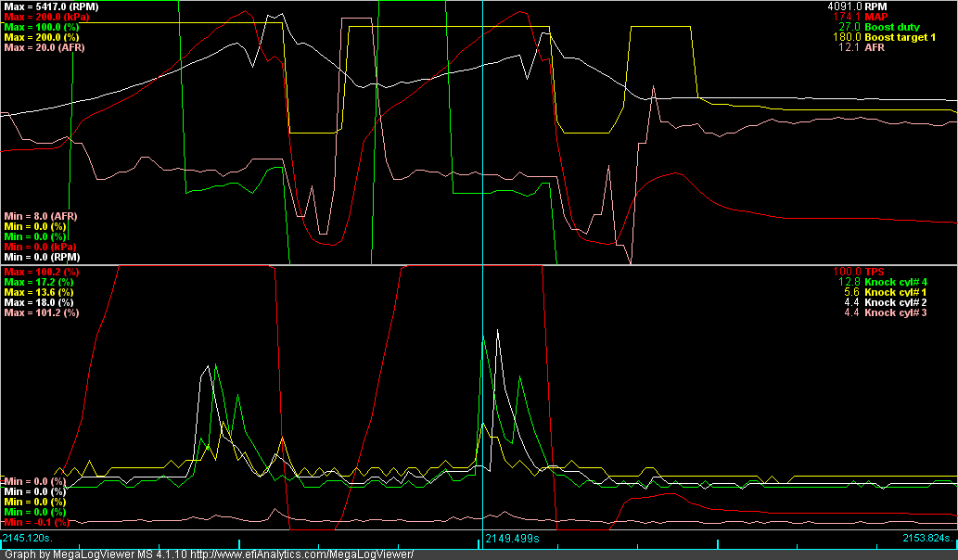Image resolution: width=958 pixels, height=560 pixels.
Task: Select the 'Max = 100.0 (%)' boost duty label
Action: [42, 28]
